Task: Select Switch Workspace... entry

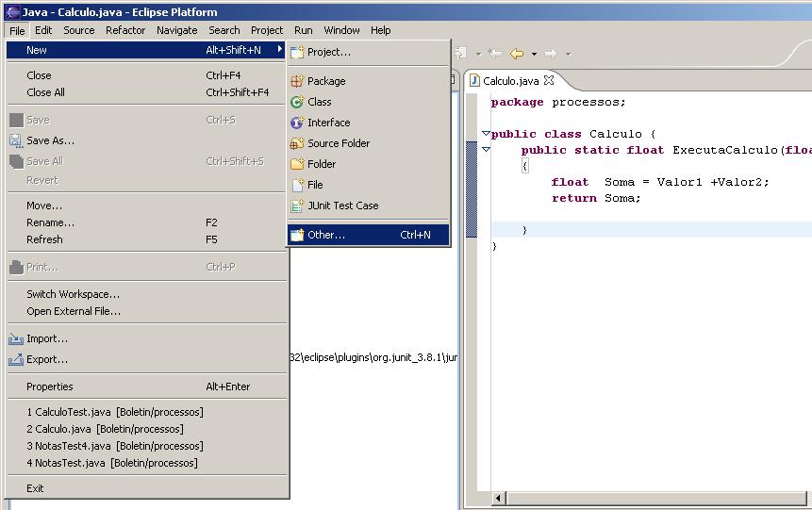Action: [x=147, y=295]
